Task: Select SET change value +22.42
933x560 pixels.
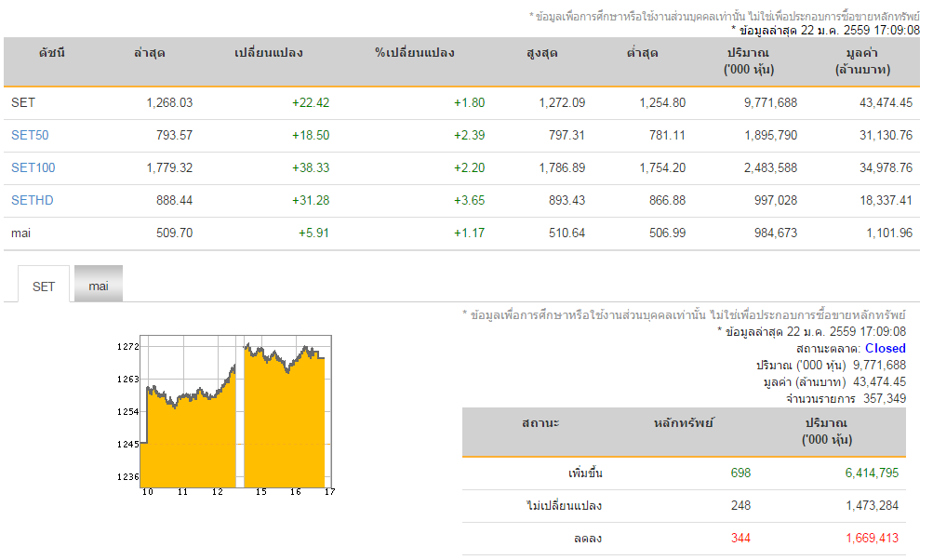Action: click(x=311, y=102)
